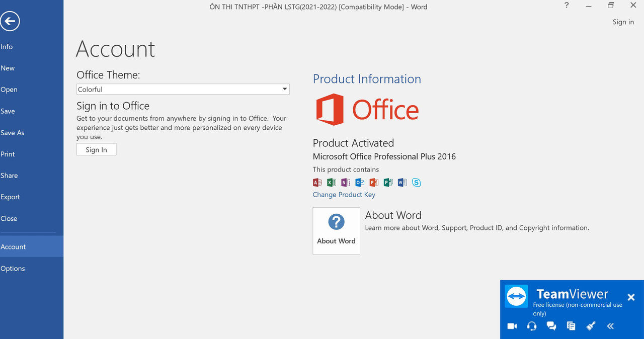644x339 pixels.
Task: Click the Word icon in product list
Action: [402, 183]
